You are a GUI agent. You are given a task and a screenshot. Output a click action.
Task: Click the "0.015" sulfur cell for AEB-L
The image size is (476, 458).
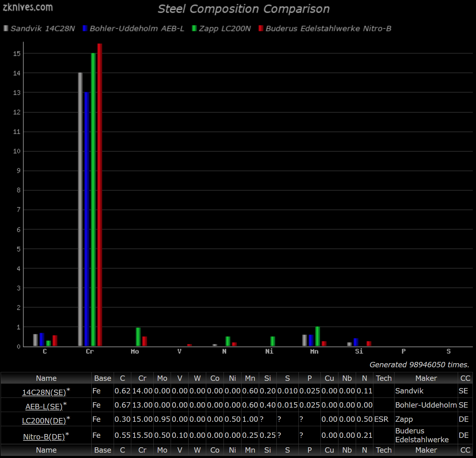(287, 405)
